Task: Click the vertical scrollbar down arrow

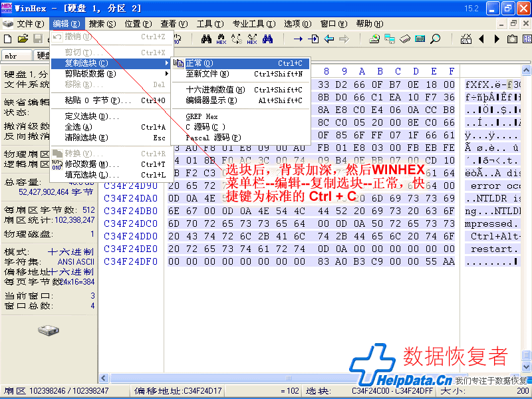Action: (526, 367)
